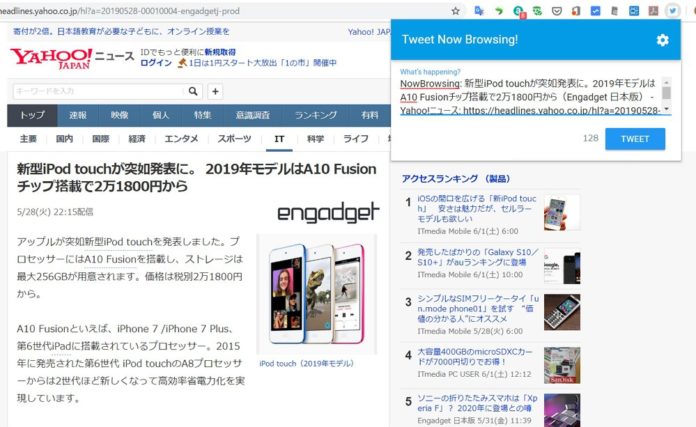Image resolution: width=696 pixels, height=427 pixels.
Task: Click the blue square extension icon
Action: [634, 11]
